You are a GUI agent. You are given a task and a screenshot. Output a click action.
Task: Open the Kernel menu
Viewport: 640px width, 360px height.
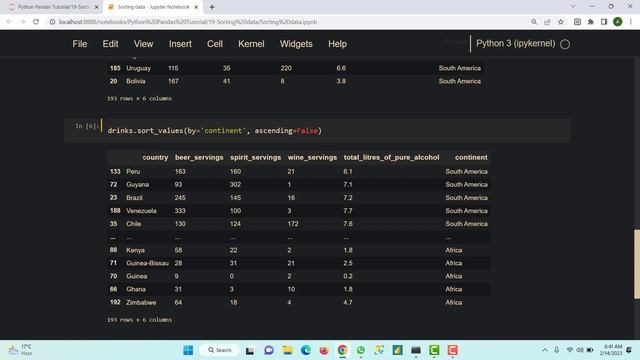point(251,44)
